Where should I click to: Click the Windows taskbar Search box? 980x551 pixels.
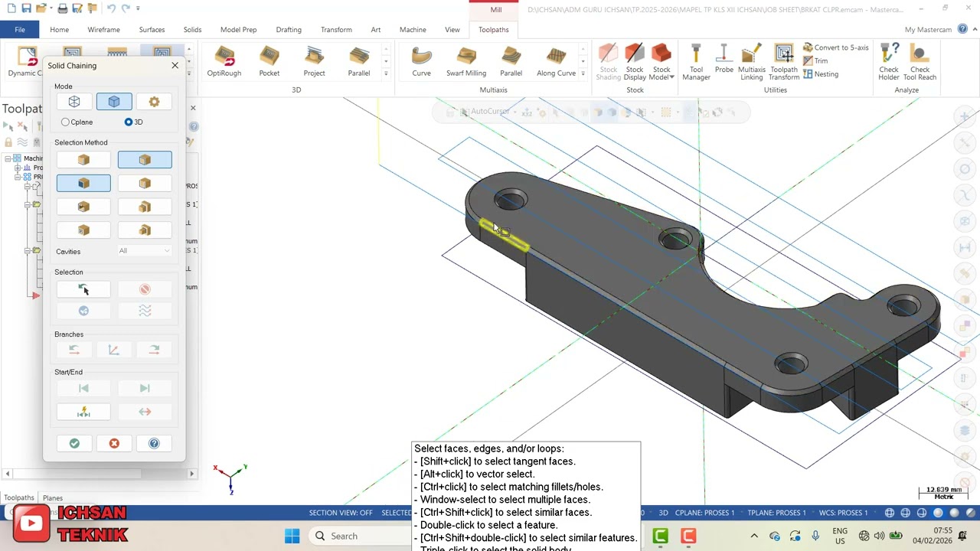tap(360, 536)
